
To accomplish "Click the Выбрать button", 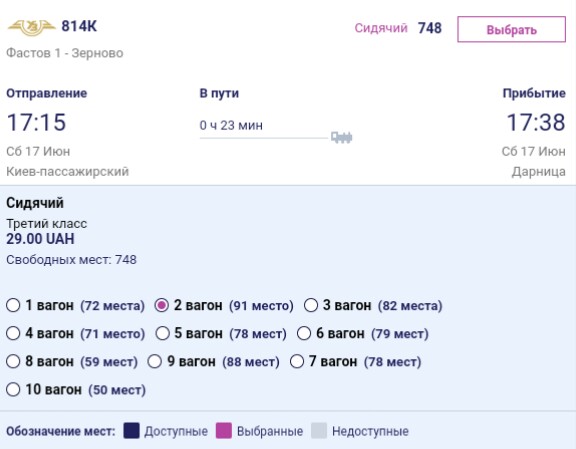I will 511,29.
